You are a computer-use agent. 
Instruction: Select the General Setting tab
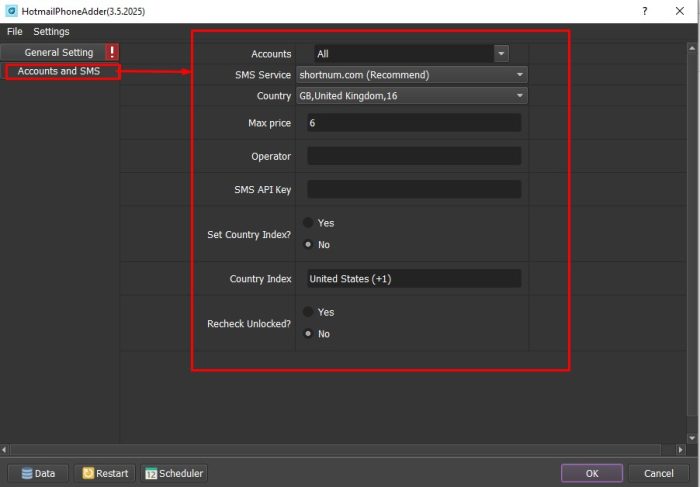59,52
